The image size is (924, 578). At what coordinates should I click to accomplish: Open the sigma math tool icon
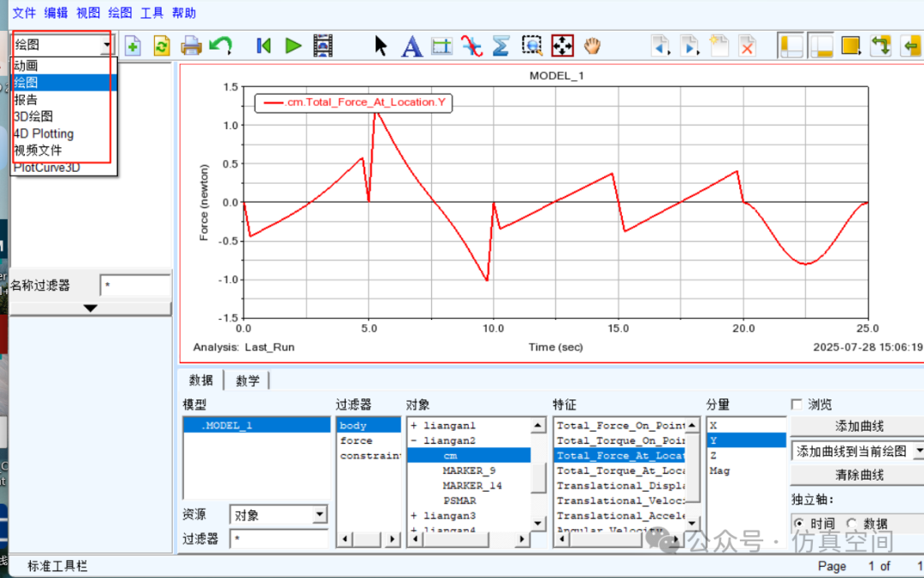click(500, 45)
